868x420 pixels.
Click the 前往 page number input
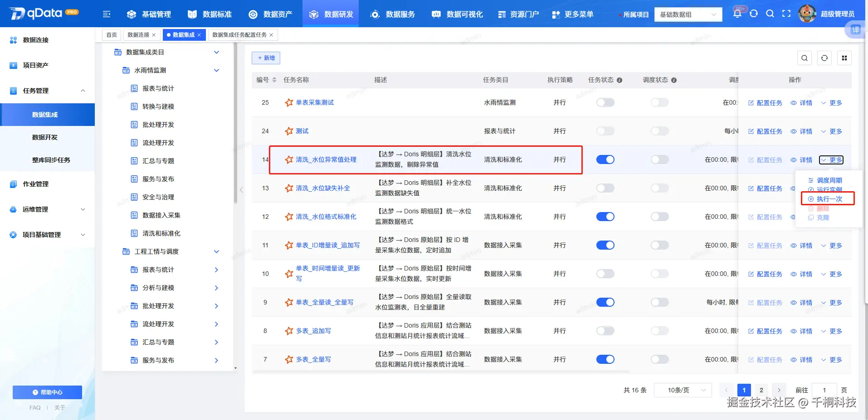click(x=824, y=390)
